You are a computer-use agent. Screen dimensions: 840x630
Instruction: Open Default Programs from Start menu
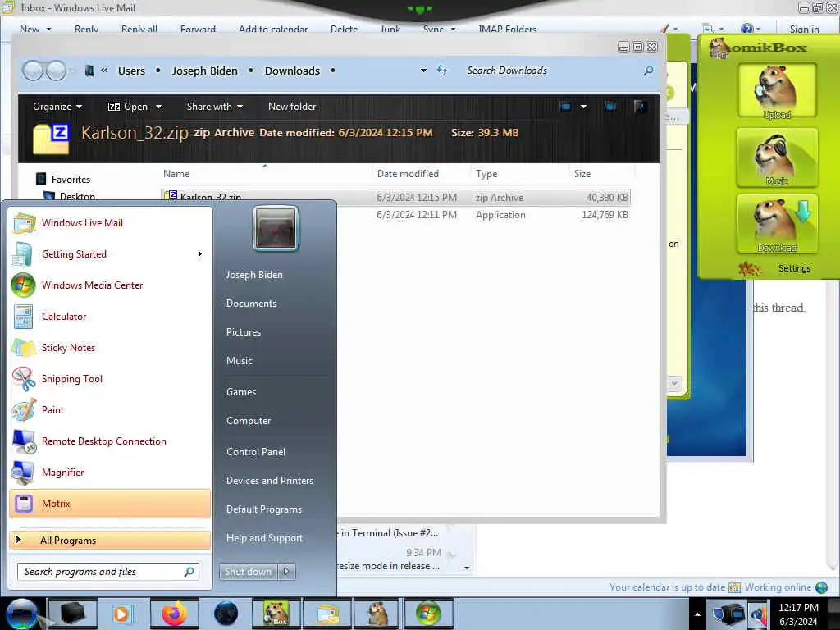[x=264, y=509]
